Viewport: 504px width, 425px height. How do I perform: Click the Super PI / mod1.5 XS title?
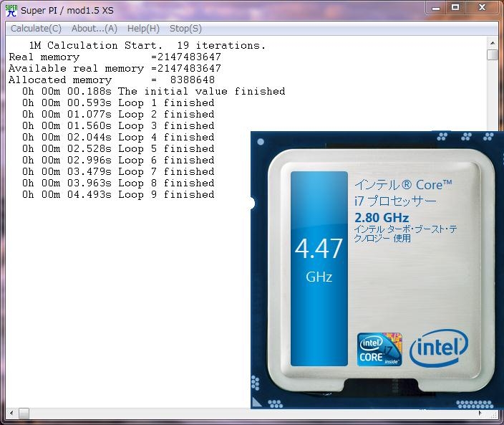tap(67, 10)
